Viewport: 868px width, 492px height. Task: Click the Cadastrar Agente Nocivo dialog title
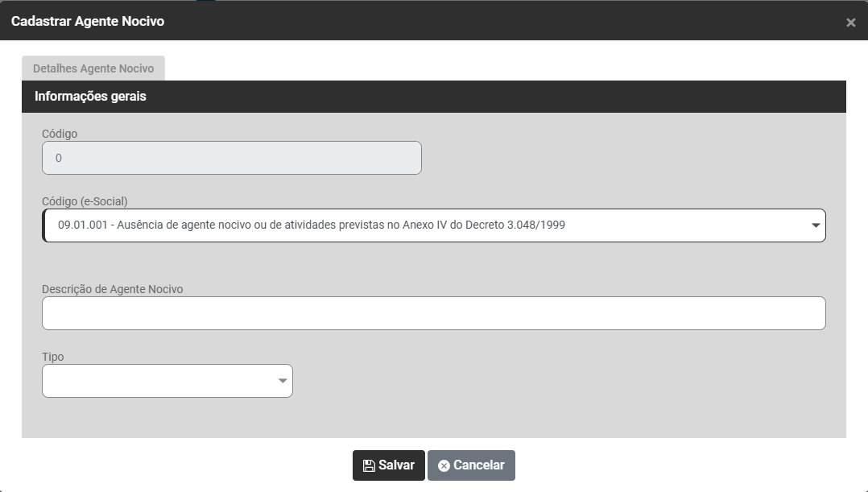88,21
